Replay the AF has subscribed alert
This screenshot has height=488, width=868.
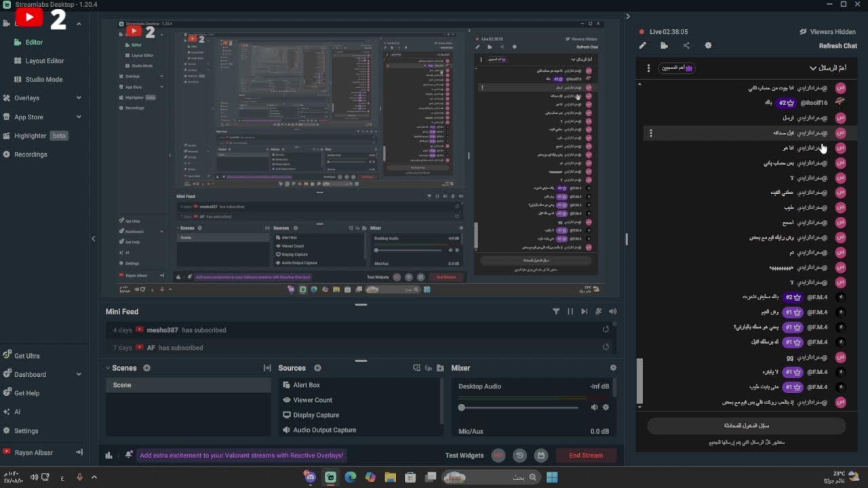(x=606, y=347)
